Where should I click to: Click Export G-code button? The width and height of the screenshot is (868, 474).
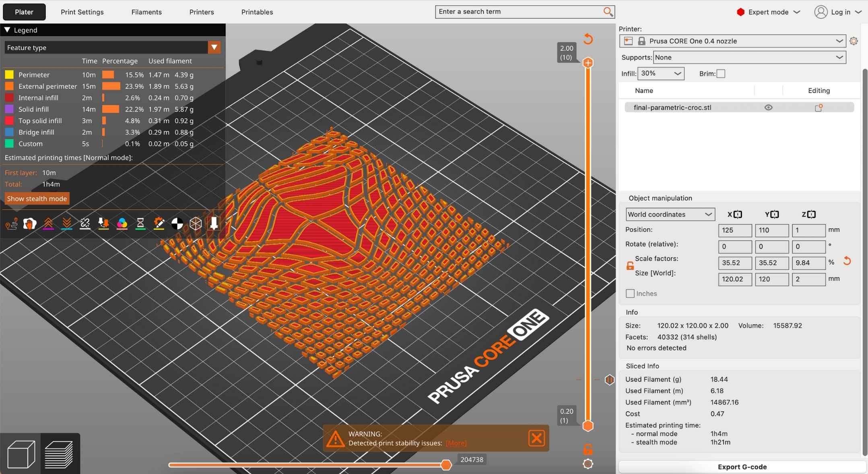click(742, 467)
